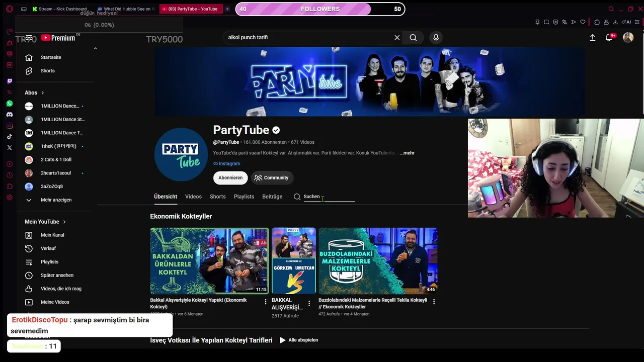Open Twitch in the Opera sidebar

pos(9,81)
